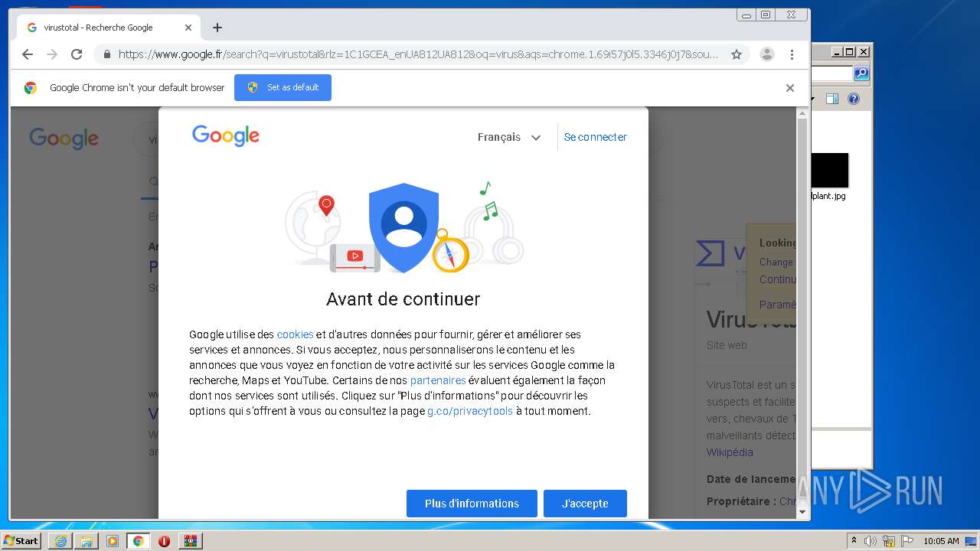Open the cookies link in consent text
Image resolution: width=980 pixels, height=551 pixels.
[295, 334]
